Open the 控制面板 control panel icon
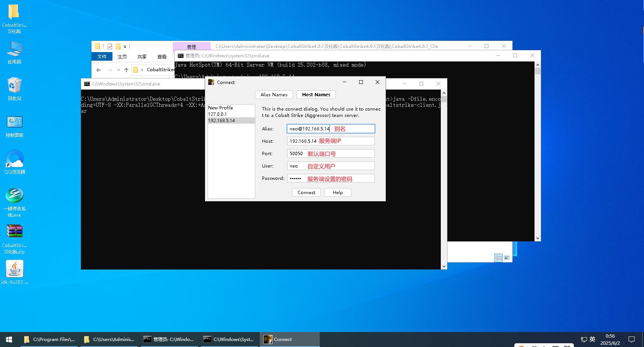The width and height of the screenshot is (644, 347). (14, 126)
